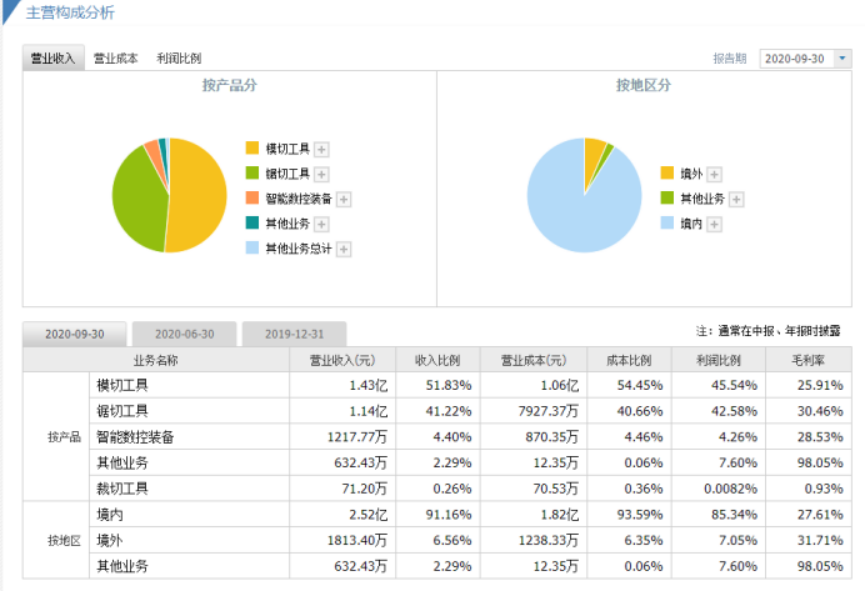Click the 31.71% gross margin value
The image size is (865, 592).
(820, 541)
